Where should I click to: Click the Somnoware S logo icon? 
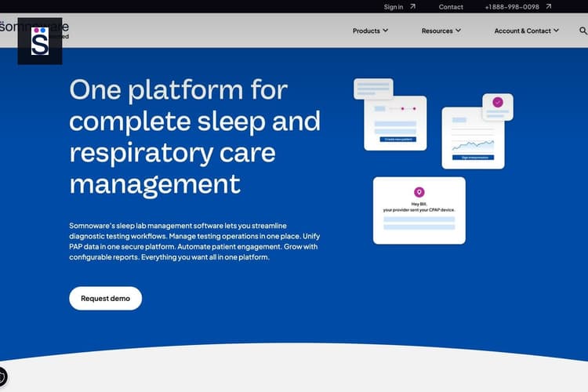(40, 42)
